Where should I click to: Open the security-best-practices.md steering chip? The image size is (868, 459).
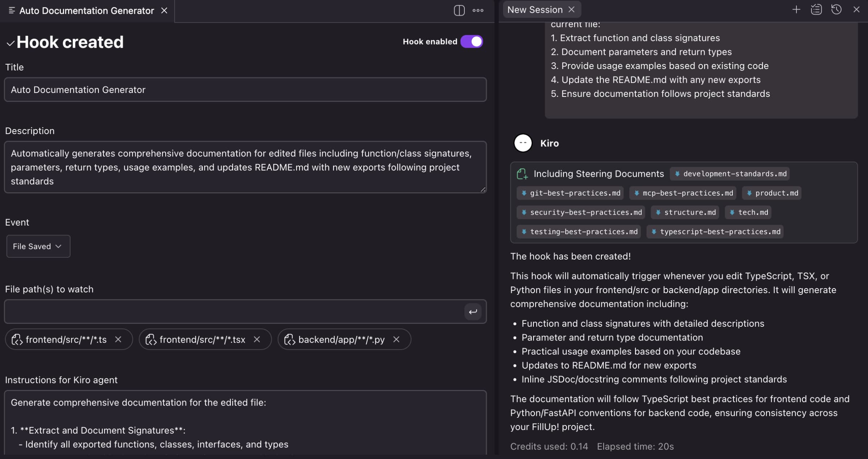point(580,213)
